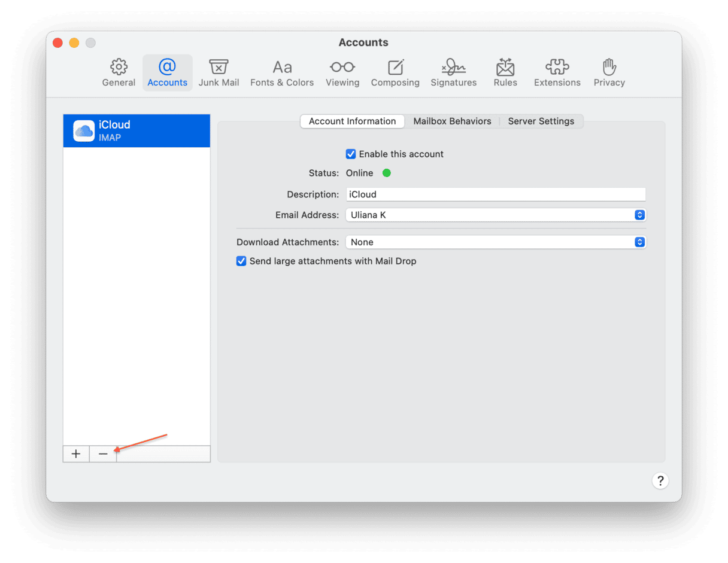The width and height of the screenshot is (728, 563).
Task: Toggle Send large attachments with Mail Drop
Action: pos(242,261)
